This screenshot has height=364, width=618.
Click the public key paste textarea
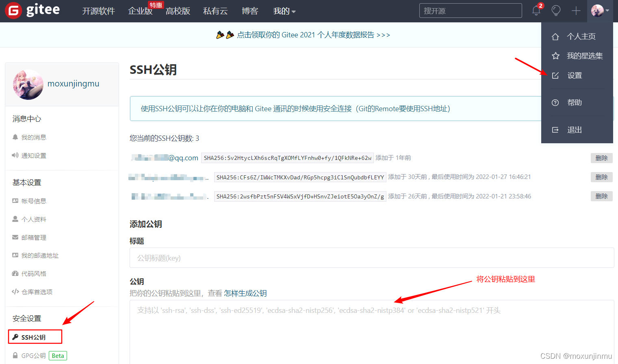click(372, 332)
